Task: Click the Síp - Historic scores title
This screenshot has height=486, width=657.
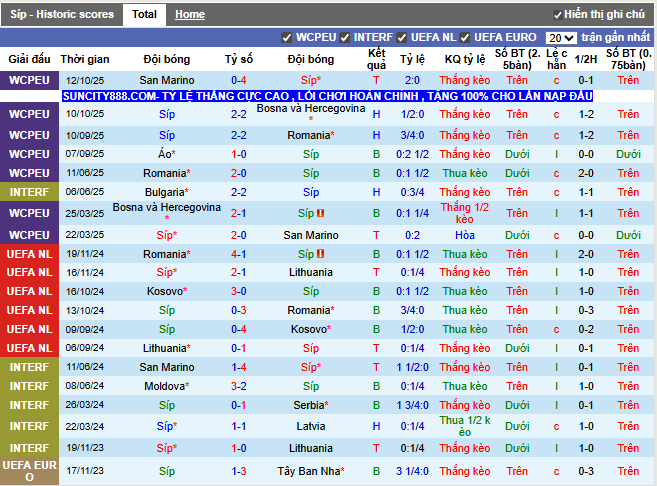Action: [x=62, y=15]
